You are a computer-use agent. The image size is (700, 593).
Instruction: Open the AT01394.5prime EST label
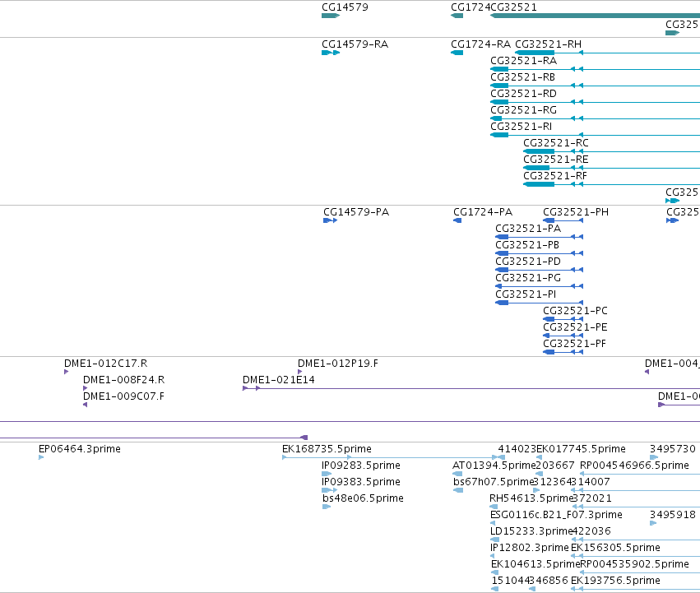494,466
